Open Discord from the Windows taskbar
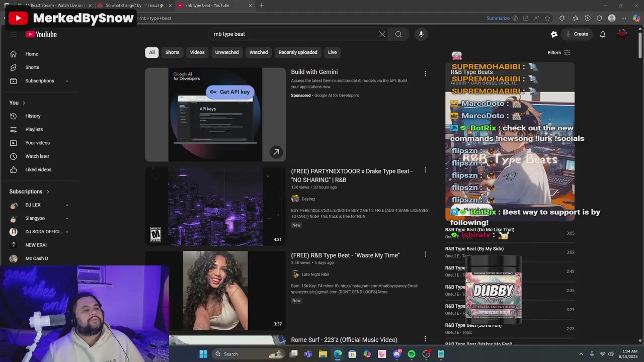The width and height of the screenshot is (644, 362). coord(397,354)
